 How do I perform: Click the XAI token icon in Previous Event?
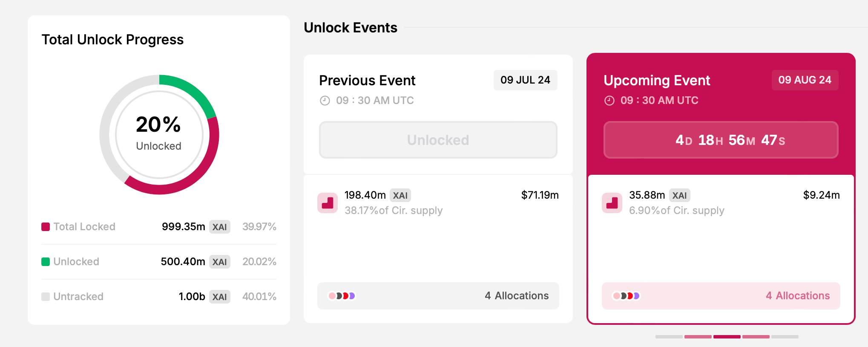click(x=328, y=202)
